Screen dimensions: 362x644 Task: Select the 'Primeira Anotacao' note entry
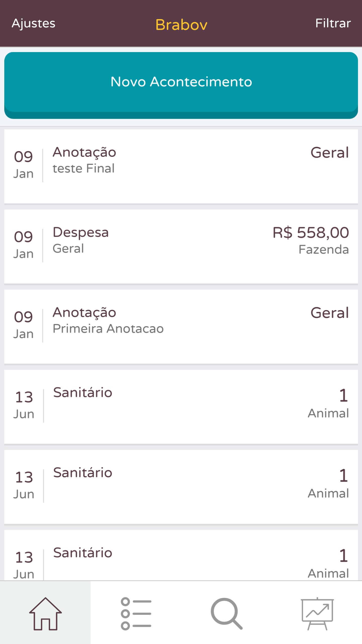tap(181, 326)
